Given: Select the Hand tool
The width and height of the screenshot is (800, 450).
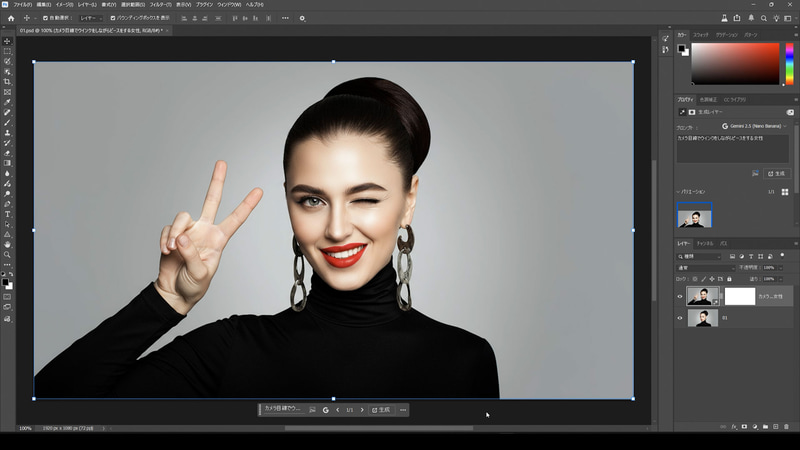Looking at the screenshot, I should click(7, 245).
